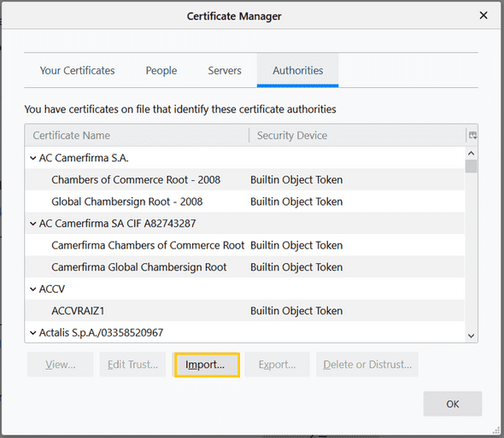Select Camerfirma Chambers of Commerce Root certificate

148,246
